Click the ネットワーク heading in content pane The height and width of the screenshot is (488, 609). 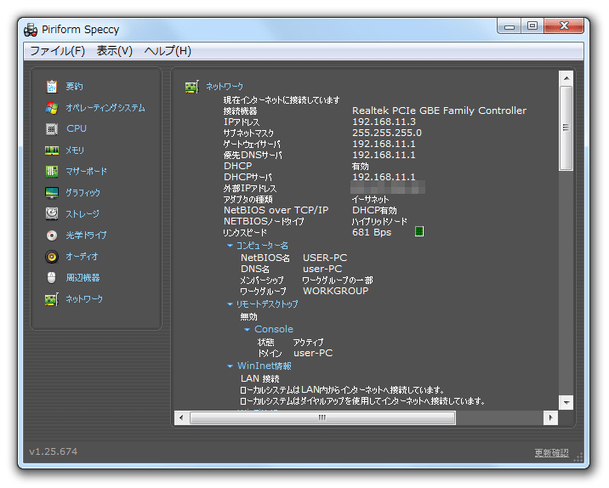[x=225, y=86]
